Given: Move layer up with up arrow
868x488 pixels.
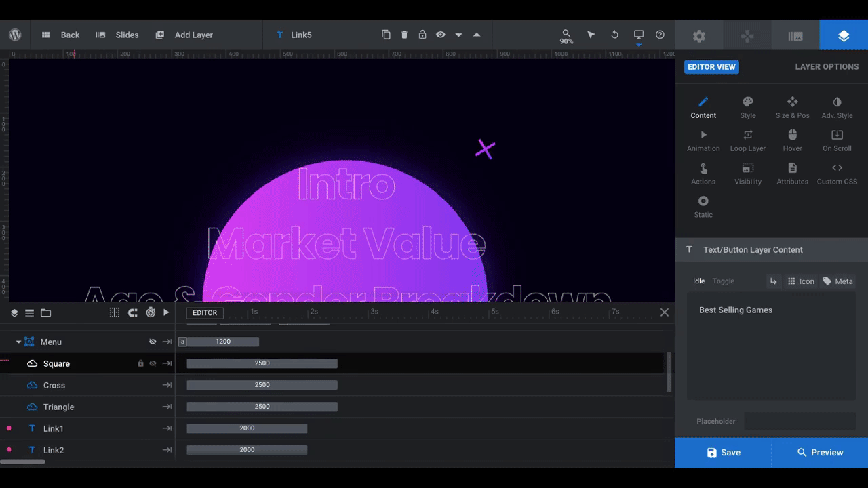Looking at the screenshot, I should point(477,35).
